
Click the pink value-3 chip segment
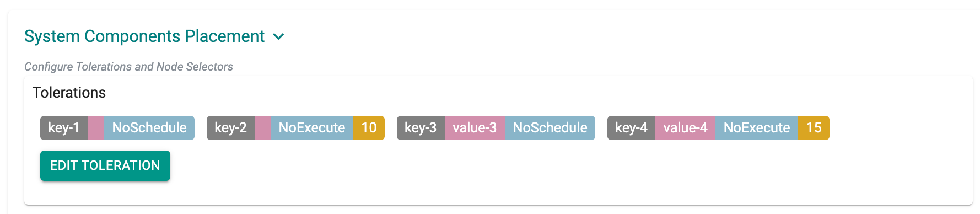click(x=475, y=128)
